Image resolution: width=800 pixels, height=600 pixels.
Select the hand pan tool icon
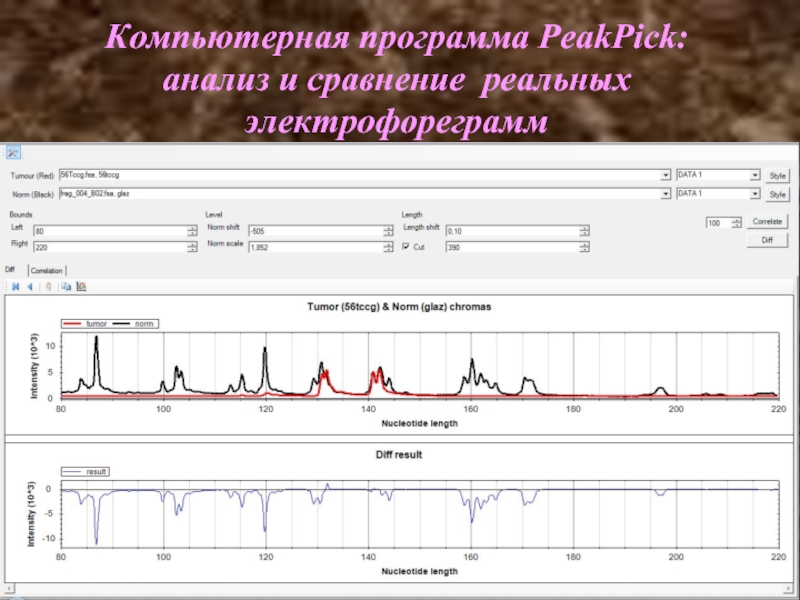pos(48,287)
